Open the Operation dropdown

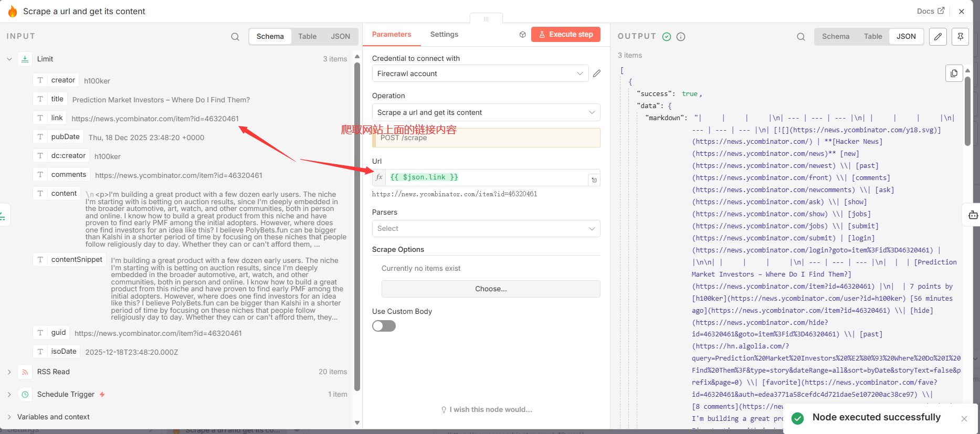(486, 112)
